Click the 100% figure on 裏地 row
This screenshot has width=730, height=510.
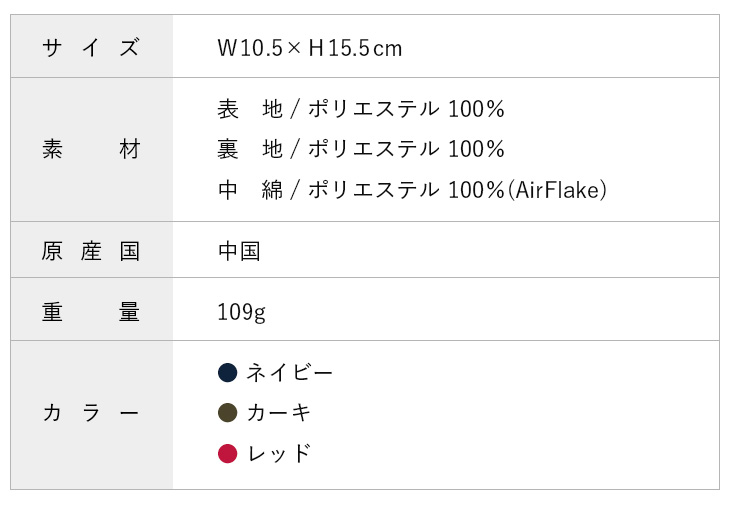(476, 150)
